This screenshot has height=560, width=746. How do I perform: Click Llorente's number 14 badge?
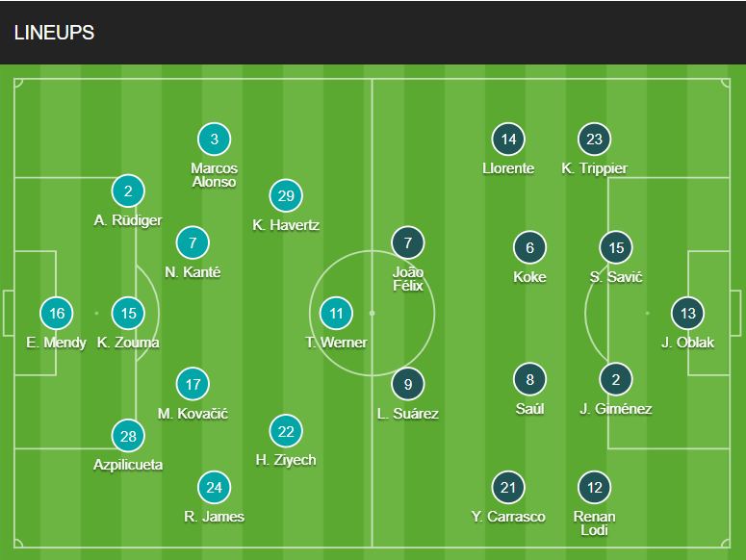508,140
